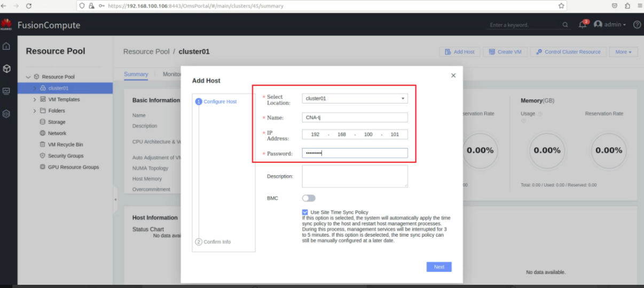644x288 pixels.
Task: Click the Description text area
Action: 355,176
